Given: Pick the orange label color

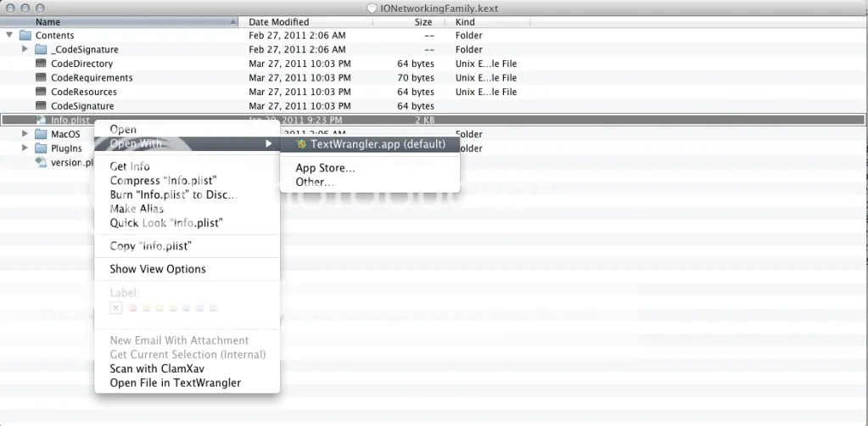Looking at the screenshot, I should coord(146,308).
